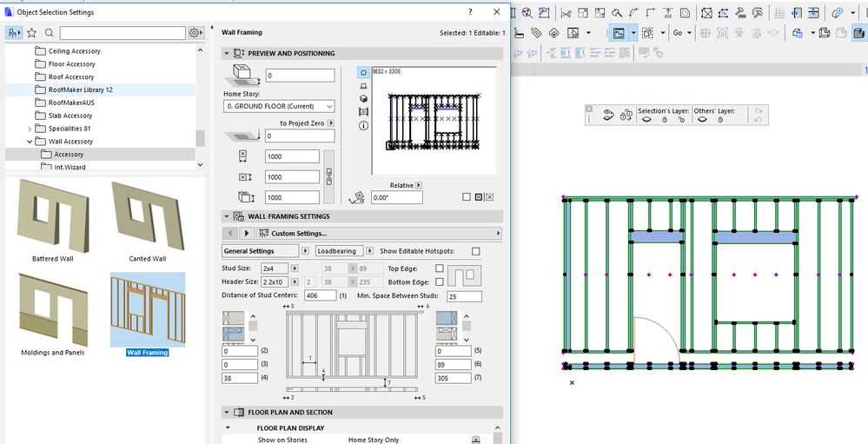Open the Loadbearing options button
868x444 pixels.
click(340, 251)
